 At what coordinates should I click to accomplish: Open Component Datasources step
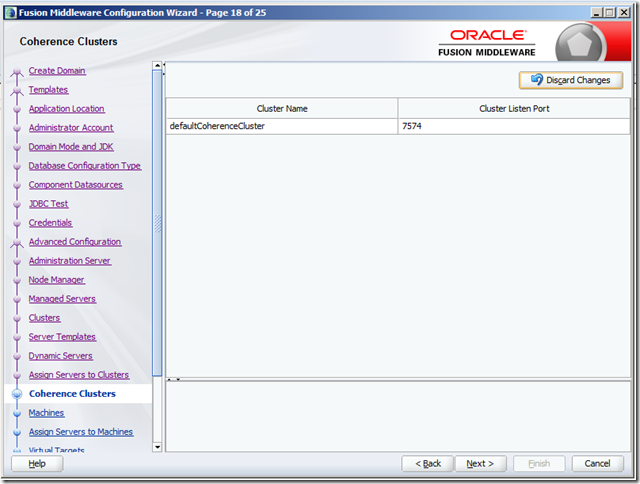tap(76, 185)
